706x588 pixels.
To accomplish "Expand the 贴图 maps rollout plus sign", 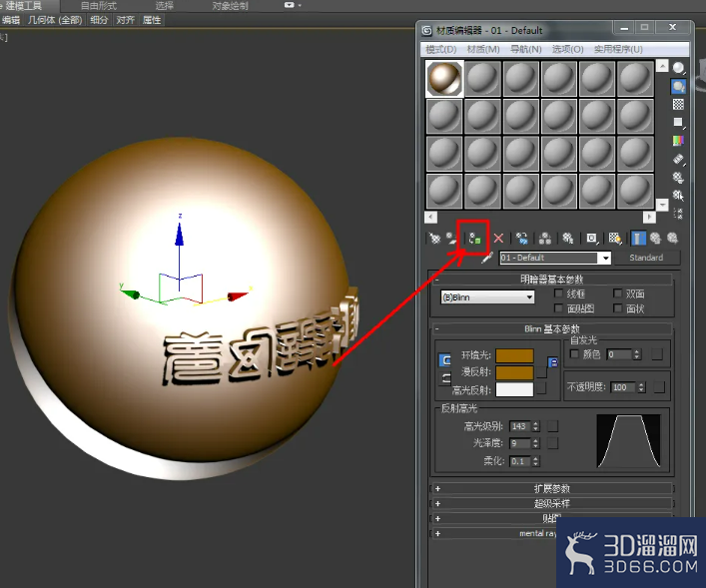I will [x=437, y=519].
